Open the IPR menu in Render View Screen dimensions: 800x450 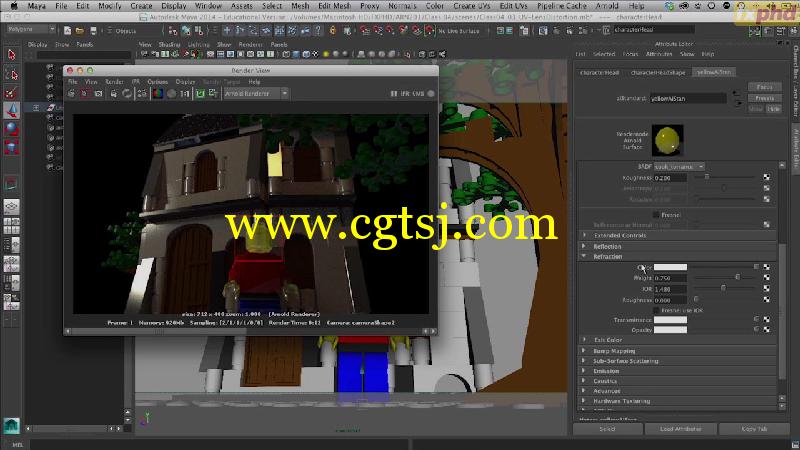pyautogui.click(x=136, y=82)
